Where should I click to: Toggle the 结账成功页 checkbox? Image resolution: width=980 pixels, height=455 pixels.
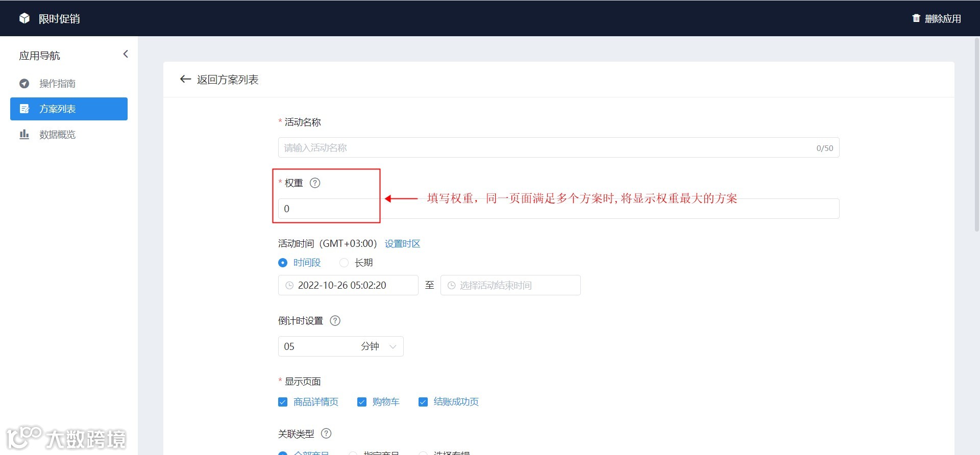tap(423, 402)
